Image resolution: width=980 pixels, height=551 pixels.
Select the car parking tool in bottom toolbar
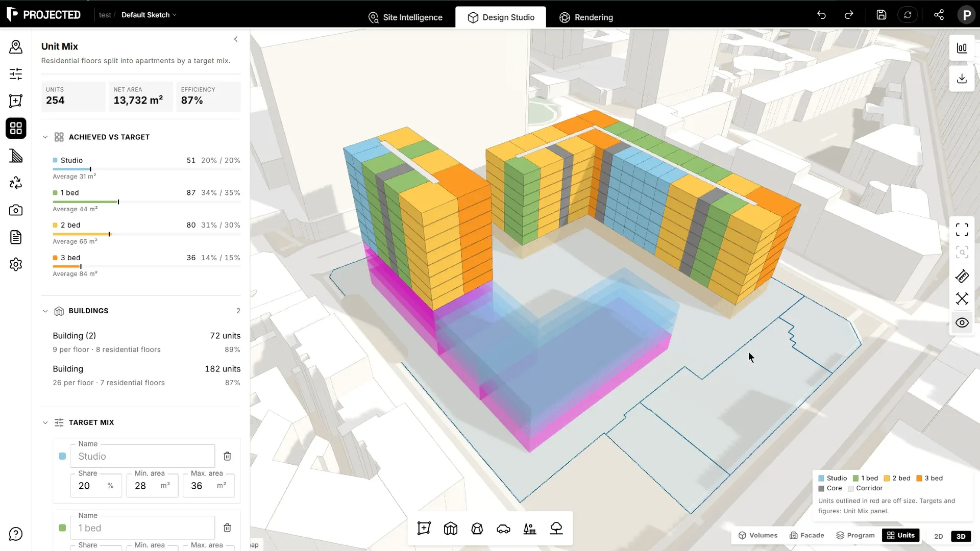click(503, 529)
